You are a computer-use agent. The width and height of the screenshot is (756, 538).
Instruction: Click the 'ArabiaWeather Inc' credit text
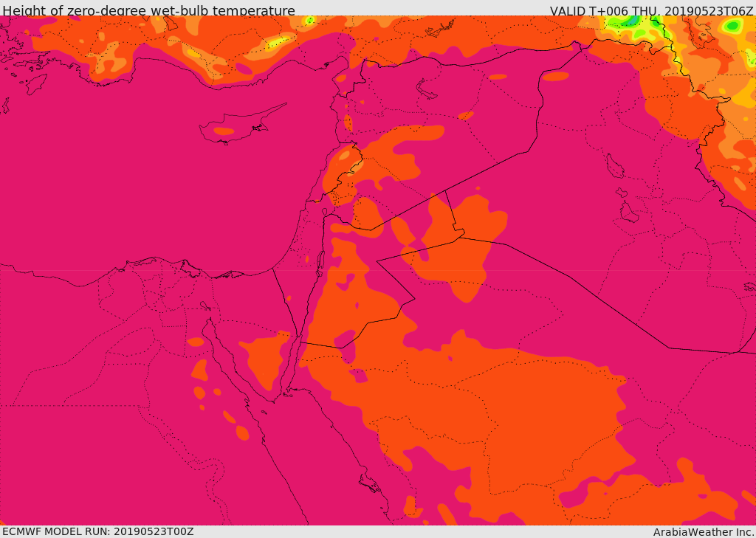[704, 532]
